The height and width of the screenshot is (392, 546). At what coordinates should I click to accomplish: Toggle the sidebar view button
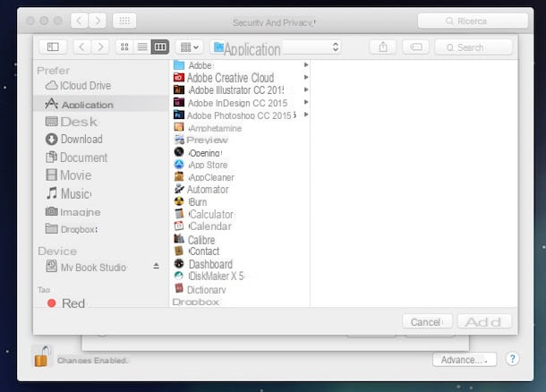(53, 47)
